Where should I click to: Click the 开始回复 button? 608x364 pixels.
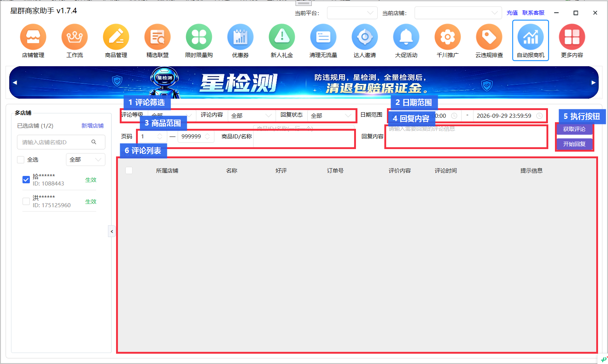(574, 144)
